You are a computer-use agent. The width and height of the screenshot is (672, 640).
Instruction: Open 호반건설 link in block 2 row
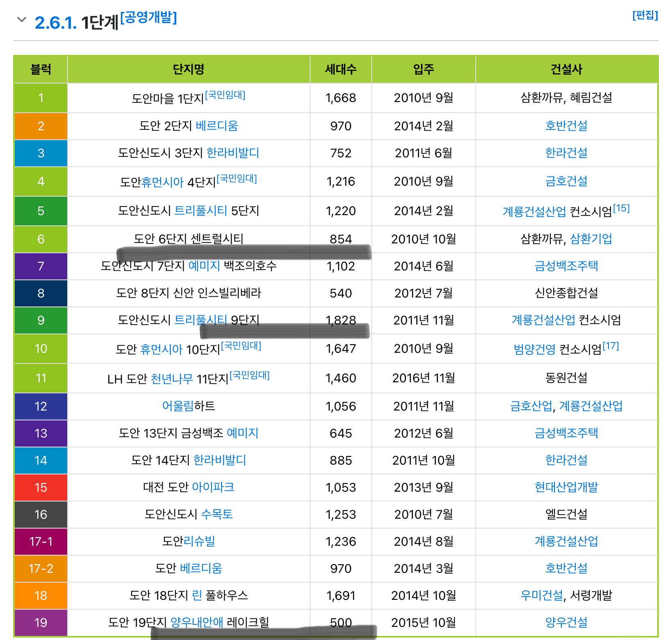(566, 126)
